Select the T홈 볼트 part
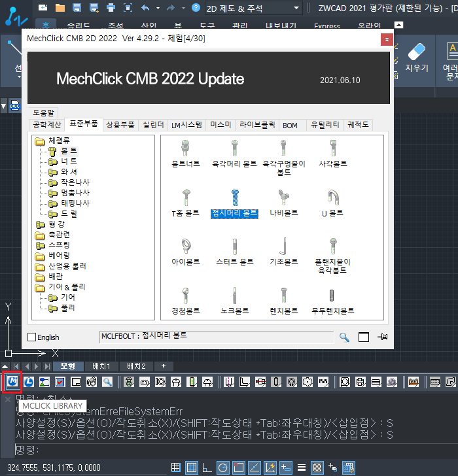Screen dimensions: 458x476 pos(186,203)
